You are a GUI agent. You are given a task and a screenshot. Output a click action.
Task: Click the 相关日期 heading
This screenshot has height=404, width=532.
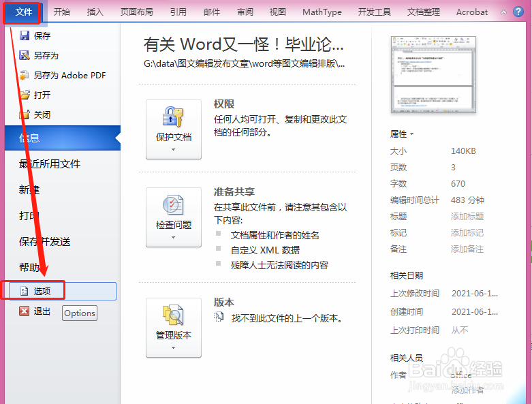[x=407, y=275]
